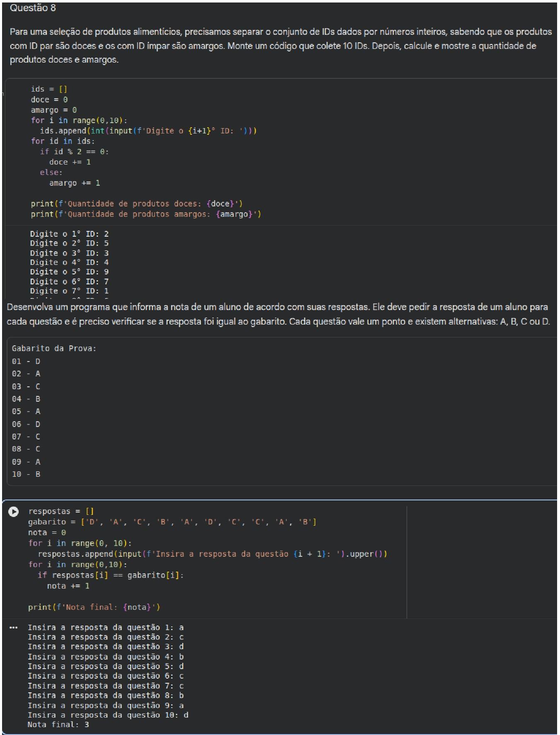Click answer key row '03 - C'
Image resolution: width=560 pixels, height=735 pixels.
pyautogui.click(x=26, y=387)
